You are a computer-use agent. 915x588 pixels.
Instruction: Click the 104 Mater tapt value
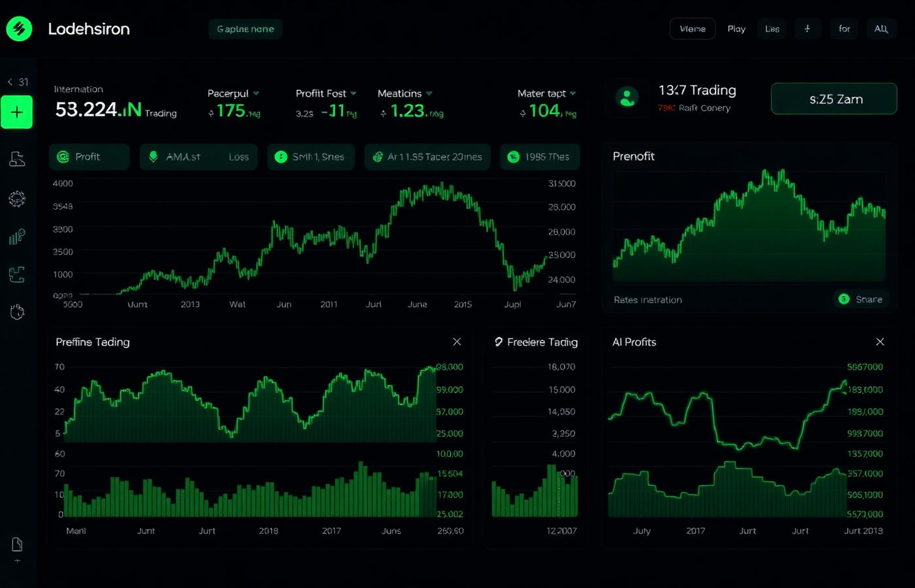(x=544, y=111)
